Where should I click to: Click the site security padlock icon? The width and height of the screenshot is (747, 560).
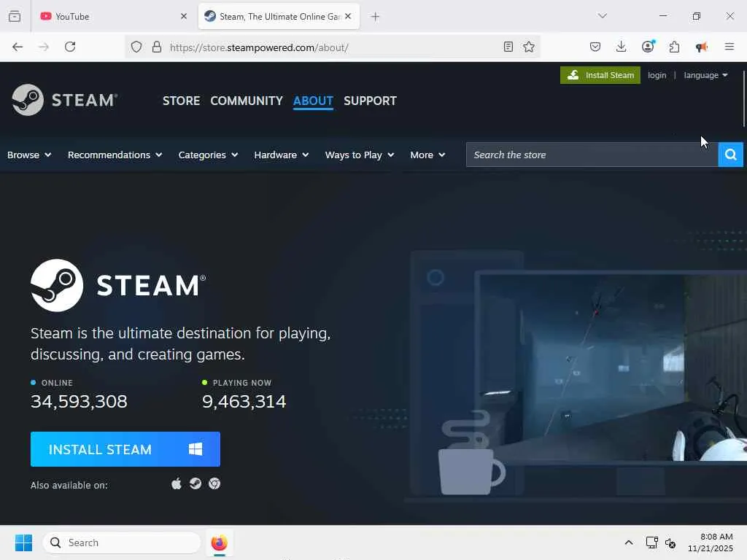click(x=157, y=47)
